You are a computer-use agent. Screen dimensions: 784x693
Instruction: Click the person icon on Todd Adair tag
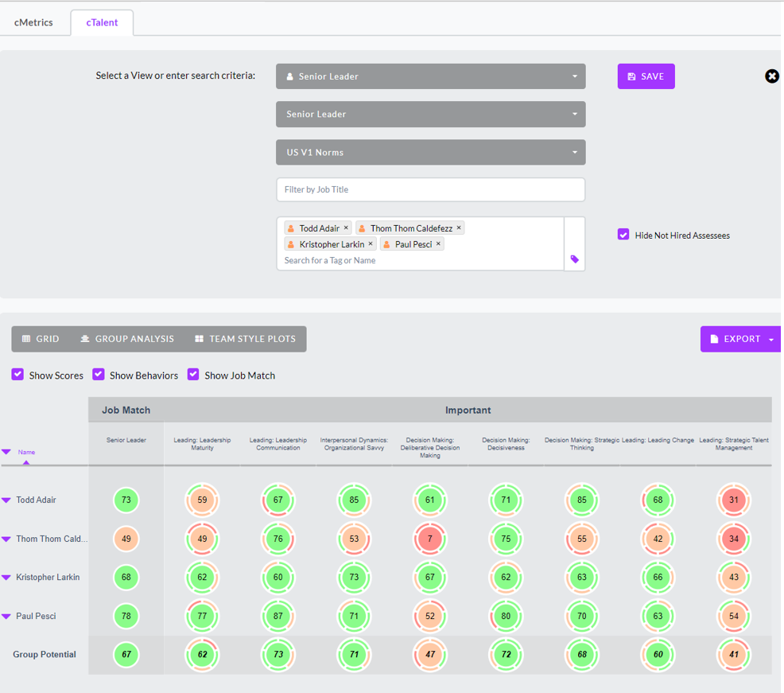[x=290, y=228]
